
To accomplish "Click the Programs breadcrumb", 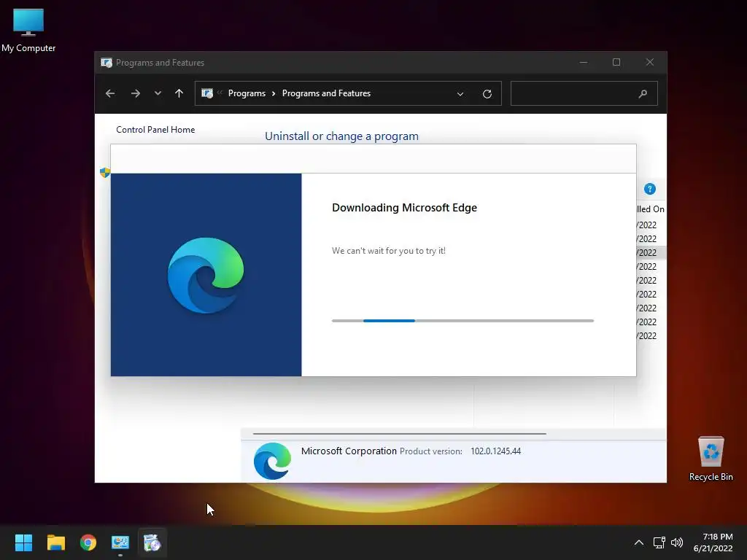I will coord(247,93).
